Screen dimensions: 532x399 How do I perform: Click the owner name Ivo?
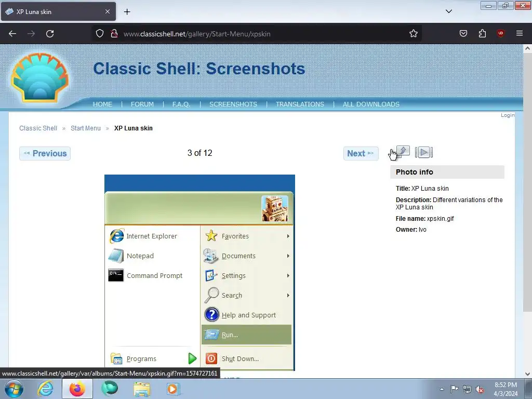click(x=422, y=230)
